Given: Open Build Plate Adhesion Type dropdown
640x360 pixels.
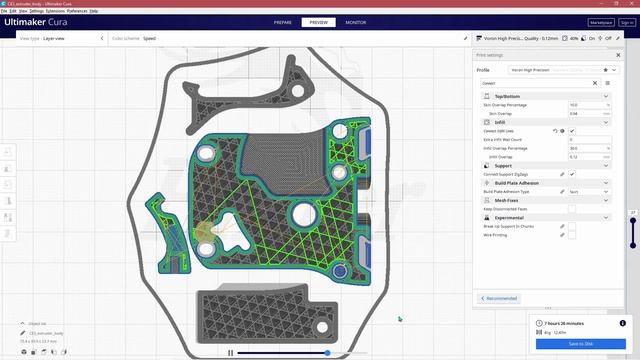Looking at the screenshot, I should [x=589, y=191].
